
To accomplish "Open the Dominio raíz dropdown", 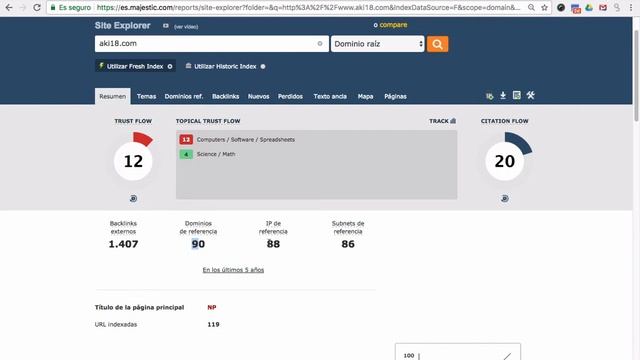I will (x=377, y=44).
